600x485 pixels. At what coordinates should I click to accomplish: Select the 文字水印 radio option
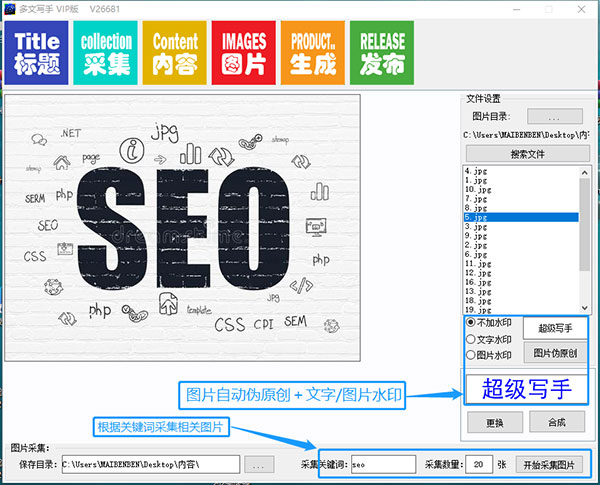pyautogui.click(x=489, y=339)
